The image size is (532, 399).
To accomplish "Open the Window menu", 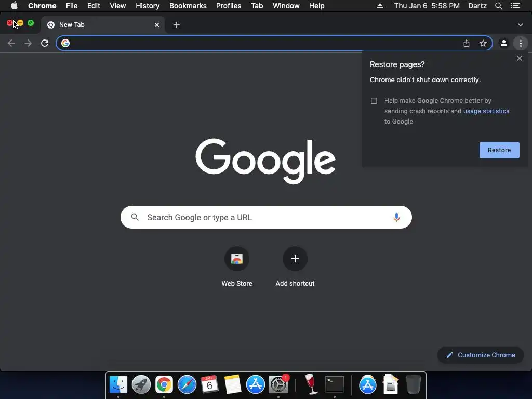I will pyautogui.click(x=286, y=6).
